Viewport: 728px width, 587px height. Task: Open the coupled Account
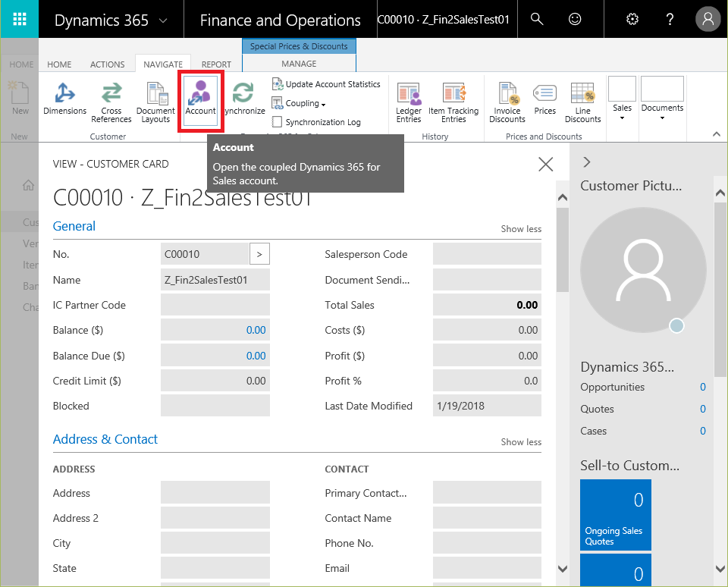pos(200,101)
